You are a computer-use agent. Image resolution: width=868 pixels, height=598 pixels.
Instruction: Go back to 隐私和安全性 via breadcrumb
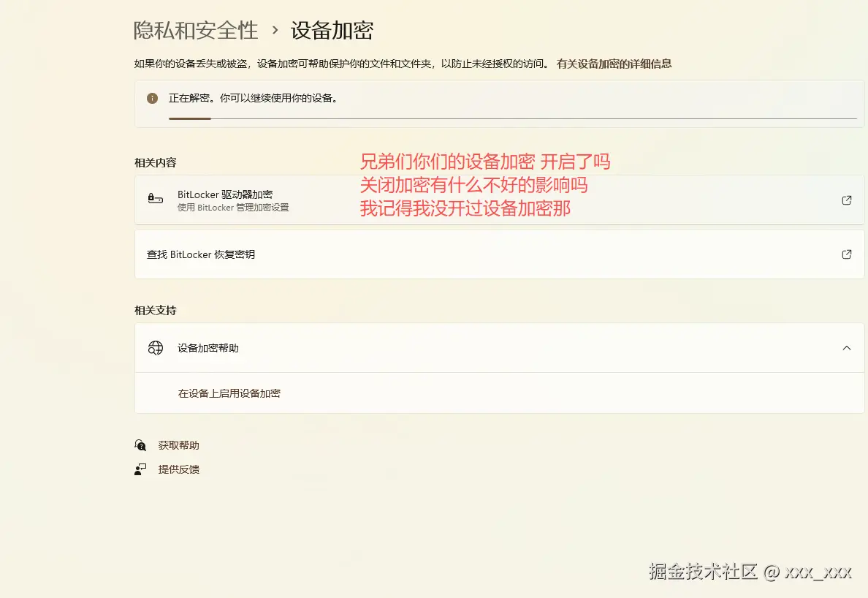(x=195, y=31)
